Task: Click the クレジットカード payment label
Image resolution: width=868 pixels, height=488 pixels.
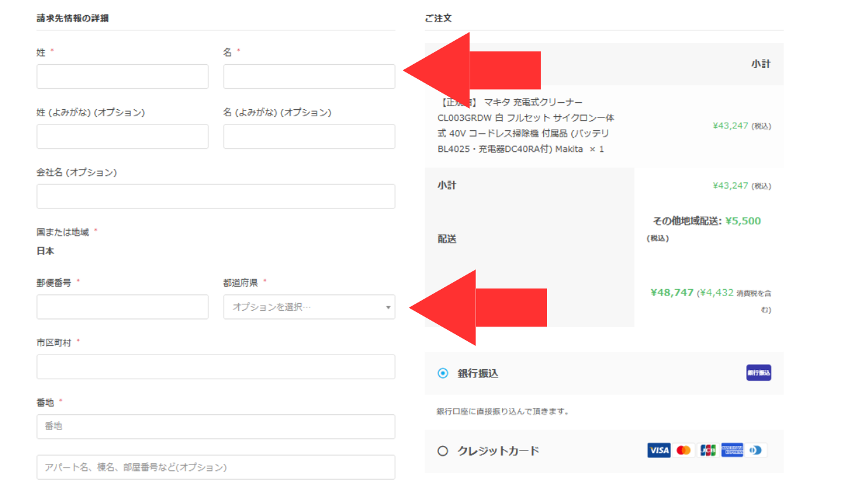Action: click(498, 451)
